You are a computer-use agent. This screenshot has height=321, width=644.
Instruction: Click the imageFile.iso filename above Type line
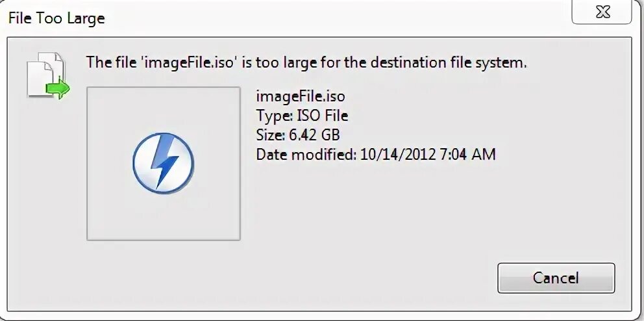(301, 97)
